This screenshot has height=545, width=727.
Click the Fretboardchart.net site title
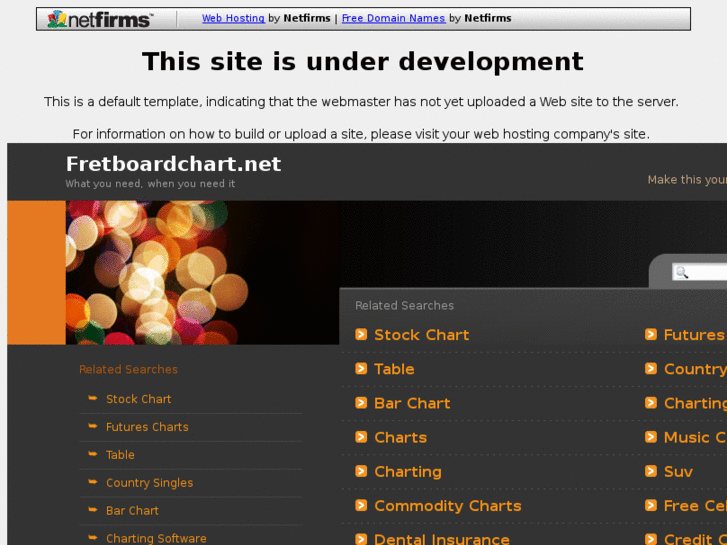[x=173, y=164]
